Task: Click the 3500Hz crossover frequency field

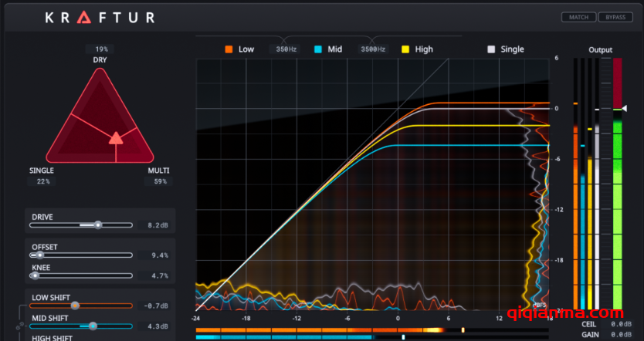Action: (x=373, y=49)
